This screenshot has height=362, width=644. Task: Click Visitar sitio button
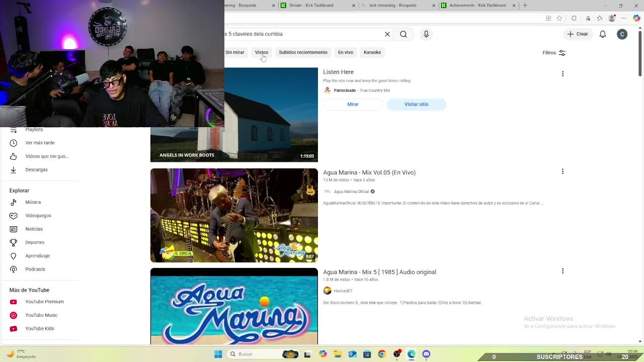tap(417, 104)
